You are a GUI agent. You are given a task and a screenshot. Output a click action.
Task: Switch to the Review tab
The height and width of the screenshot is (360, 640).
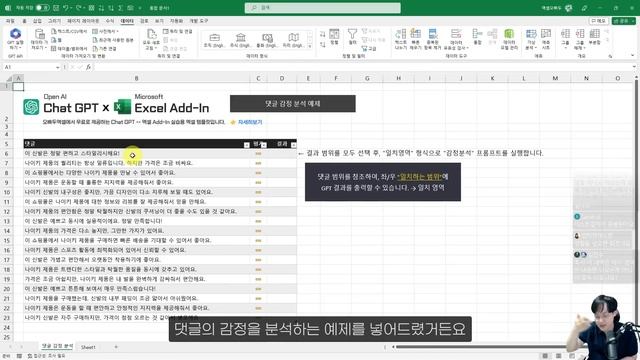coord(144,21)
